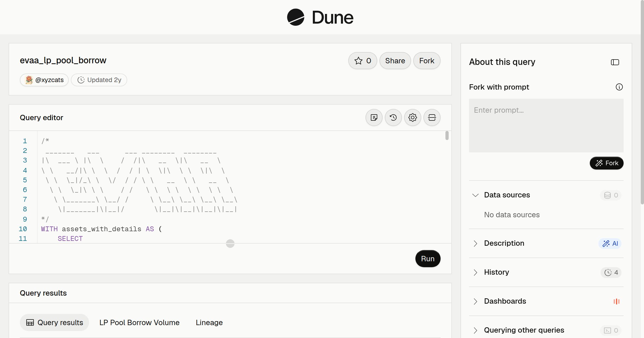Click the Fork with prompt info icon
Screen dimensions: 644x338
(x=619, y=87)
